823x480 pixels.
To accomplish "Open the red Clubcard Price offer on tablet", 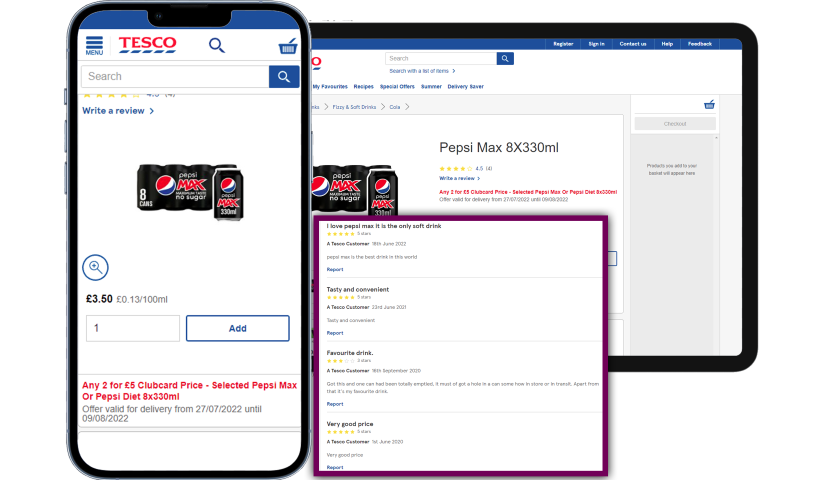I will pos(528,192).
